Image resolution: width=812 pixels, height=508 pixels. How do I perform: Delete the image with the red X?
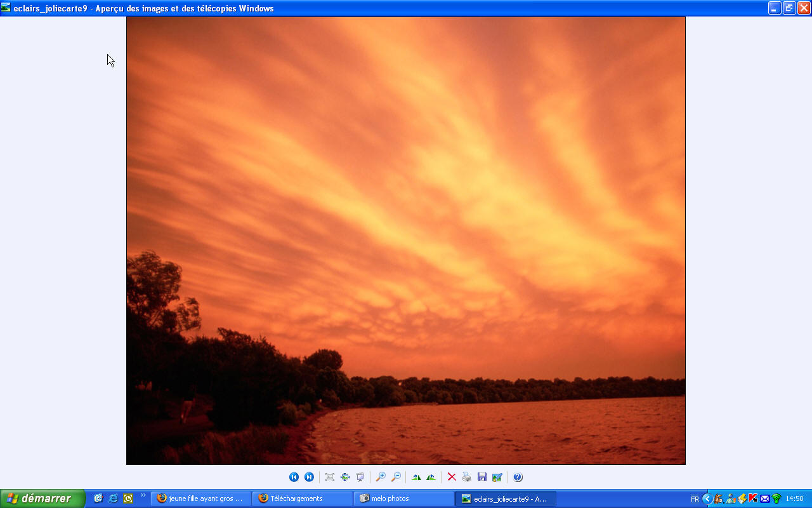(x=452, y=477)
